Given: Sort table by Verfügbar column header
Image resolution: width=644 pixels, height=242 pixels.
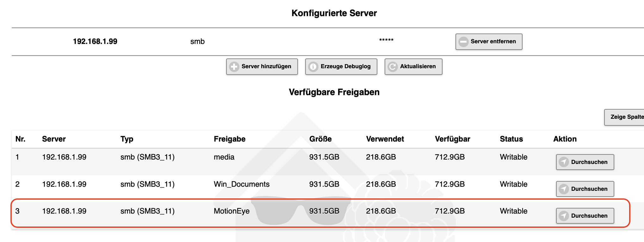Looking at the screenshot, I should (x=452, y=139).
